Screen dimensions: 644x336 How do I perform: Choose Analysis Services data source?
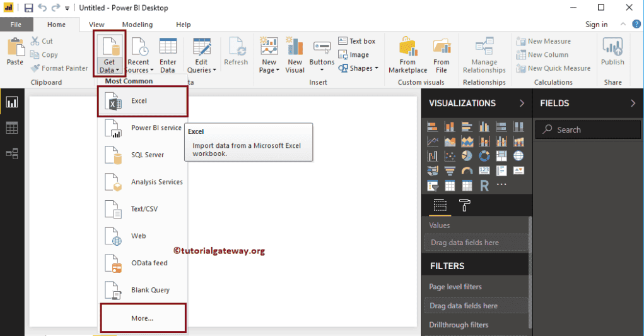coord(143,182)
